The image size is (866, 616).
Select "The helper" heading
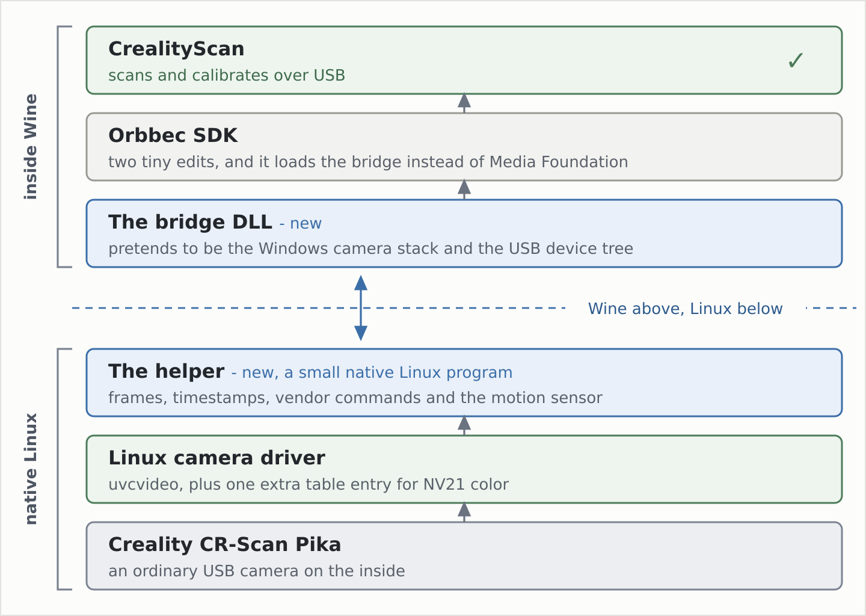tap(166, 371)
